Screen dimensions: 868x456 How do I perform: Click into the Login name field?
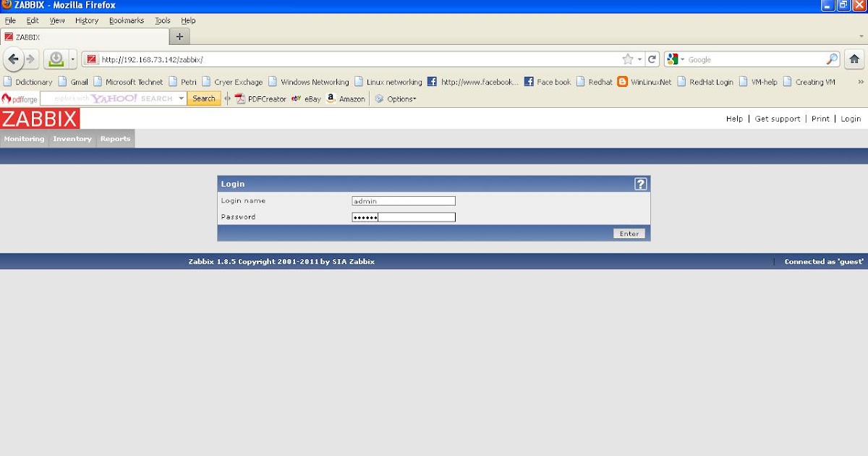click(x=404, y=201)
